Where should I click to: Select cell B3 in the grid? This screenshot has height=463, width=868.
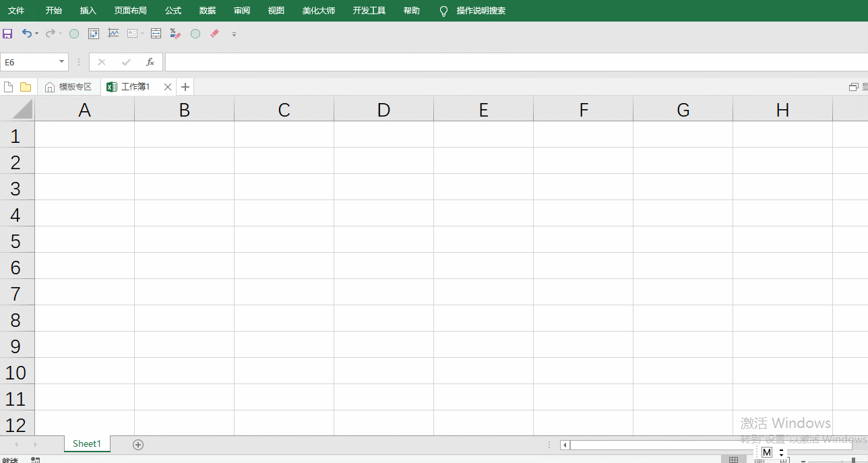pos(185,187)
